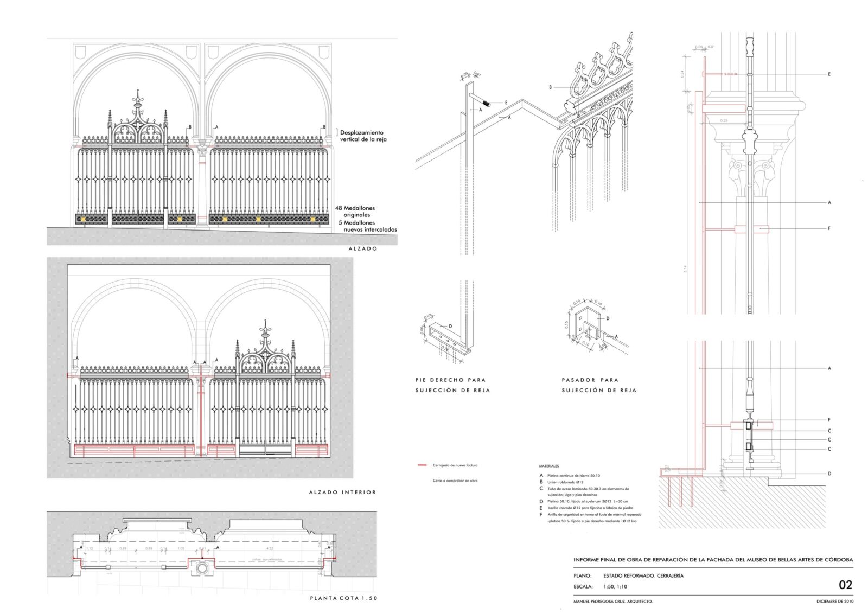
Task: Click the DICIEMBRE DE 2010 date
Action: pos(834,602)
